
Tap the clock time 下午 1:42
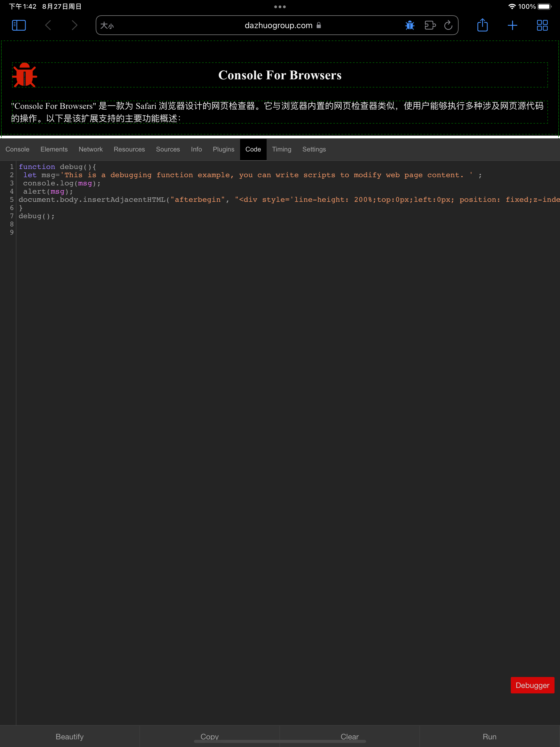point(23,6)
